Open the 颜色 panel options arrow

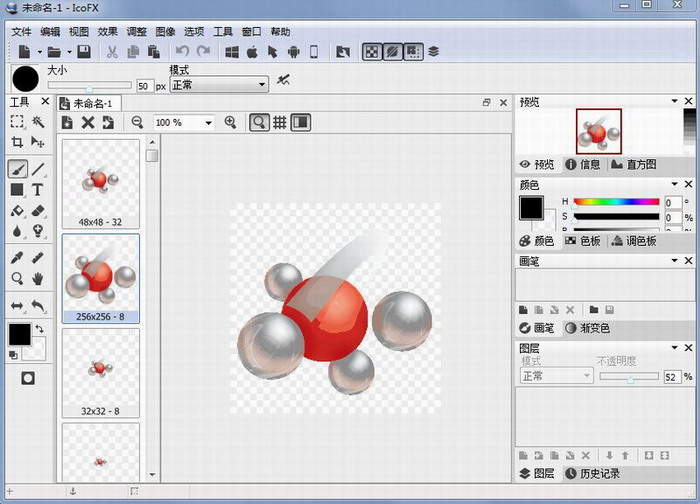[674, 184]
